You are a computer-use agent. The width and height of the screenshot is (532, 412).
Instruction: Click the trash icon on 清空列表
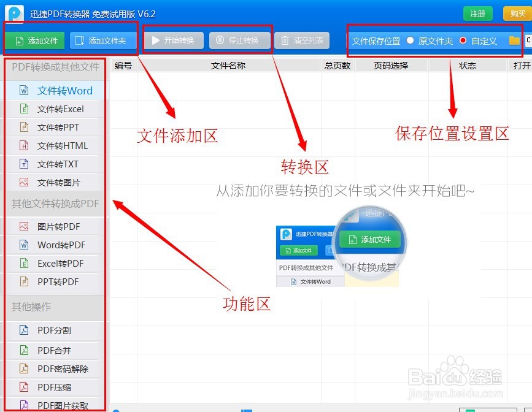[285, 40]
